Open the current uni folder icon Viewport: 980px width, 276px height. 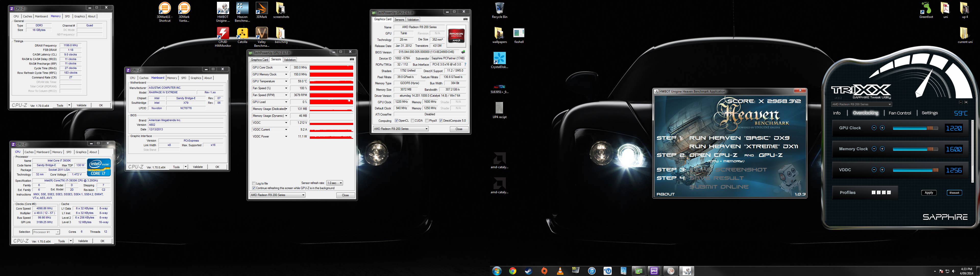click(965, 36)
